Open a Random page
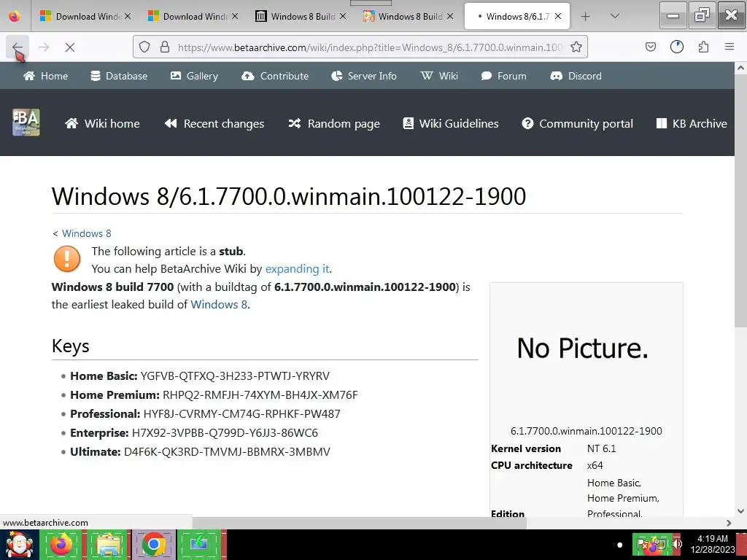 [x=334, y=123]
